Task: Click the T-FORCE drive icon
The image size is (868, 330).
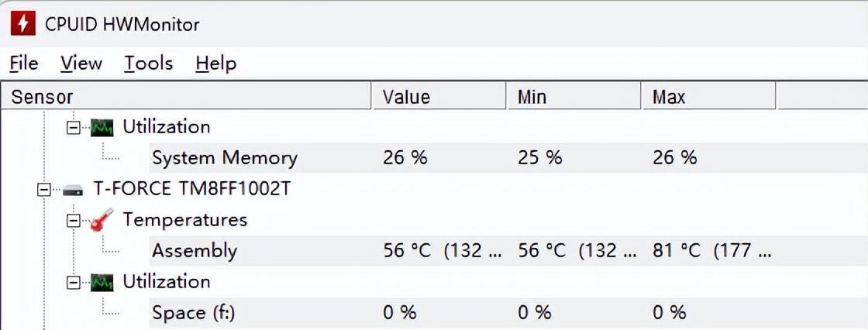Action: point(73,189)
